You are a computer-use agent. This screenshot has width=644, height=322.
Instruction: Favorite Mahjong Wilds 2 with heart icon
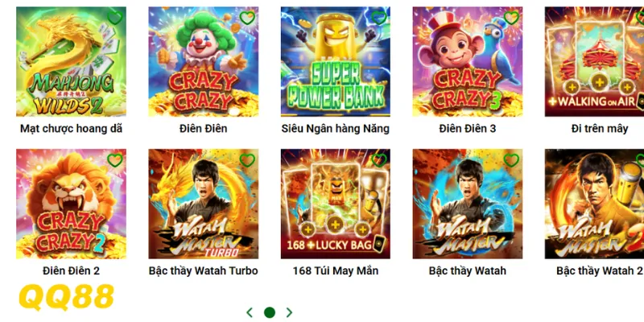click(x=115, y=18)
